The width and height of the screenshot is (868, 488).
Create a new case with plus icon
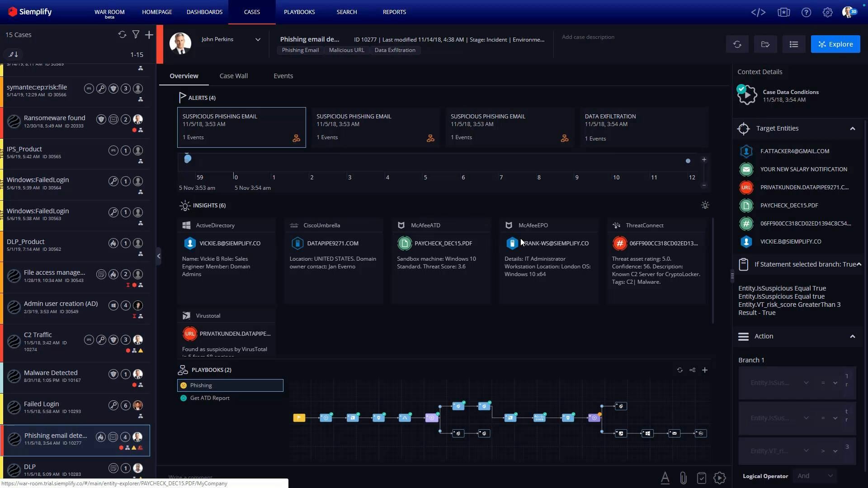(149, 34)
